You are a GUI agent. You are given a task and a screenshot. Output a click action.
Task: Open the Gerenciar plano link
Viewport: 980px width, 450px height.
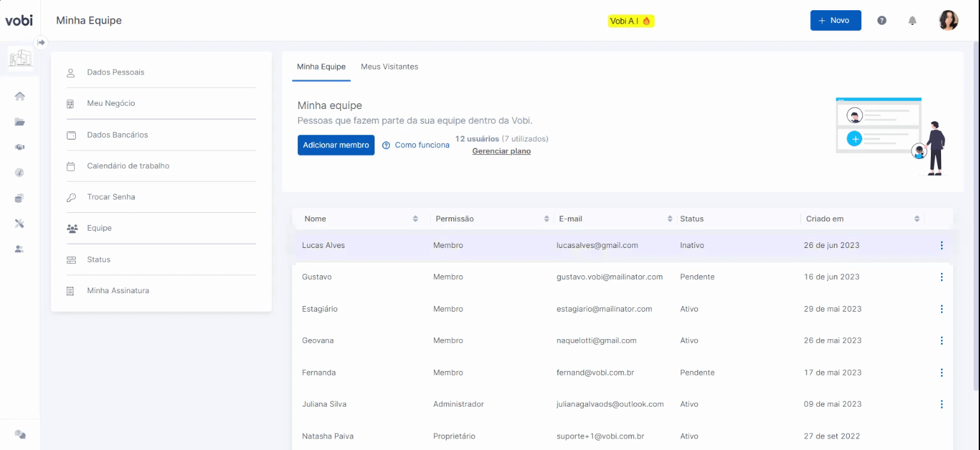pos(501,152)
